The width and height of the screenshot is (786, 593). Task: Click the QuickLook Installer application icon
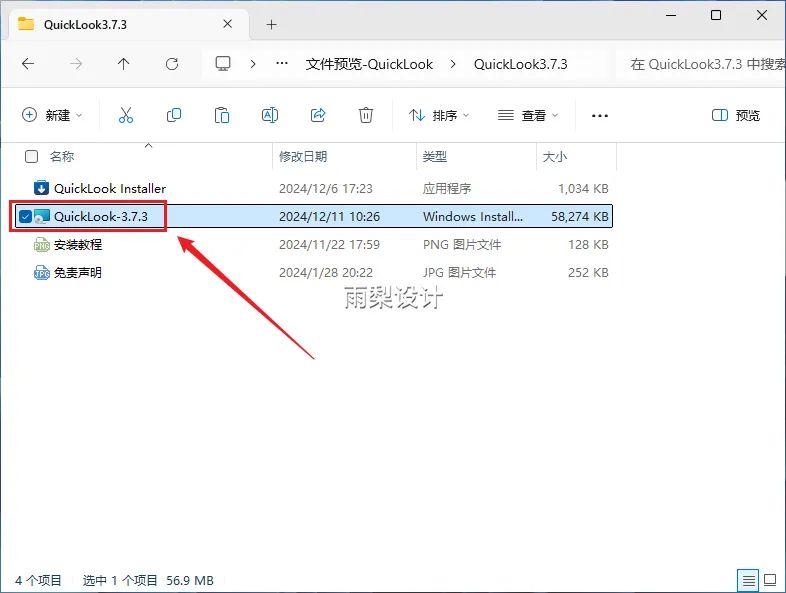coord(41,188)
